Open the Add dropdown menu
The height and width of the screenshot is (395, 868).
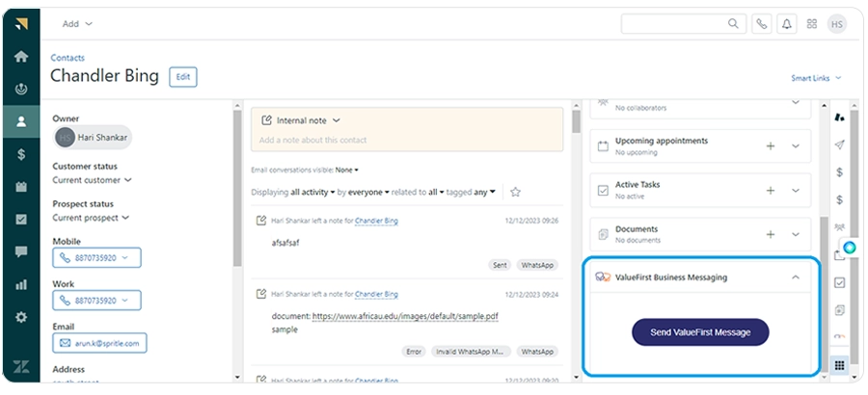(x=77, y=24)
